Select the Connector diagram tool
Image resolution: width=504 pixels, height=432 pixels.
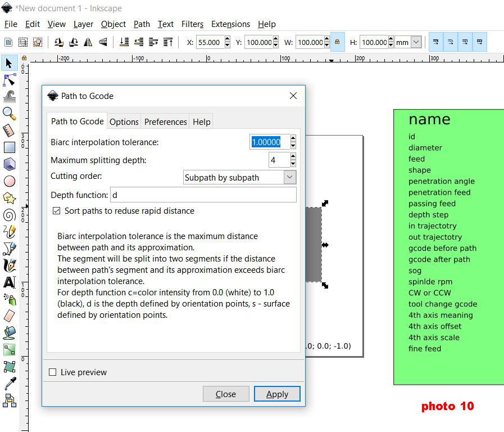(x=10, y=400)
